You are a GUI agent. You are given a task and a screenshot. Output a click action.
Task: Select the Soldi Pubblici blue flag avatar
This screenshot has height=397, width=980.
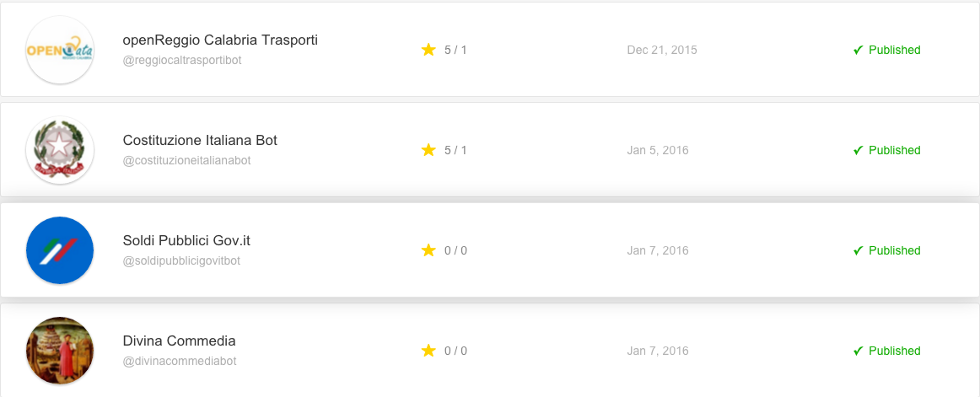point(60,250)
